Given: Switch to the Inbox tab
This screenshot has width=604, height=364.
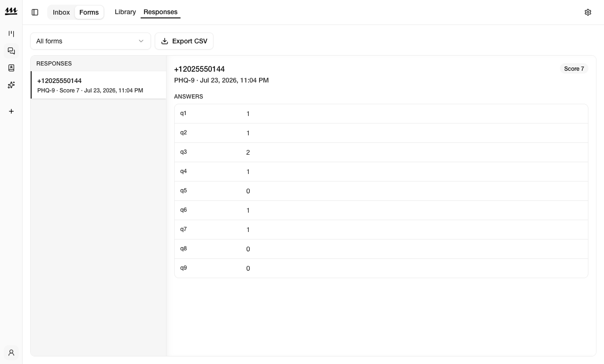Looking at the screenshot, I should click(61, 12).
